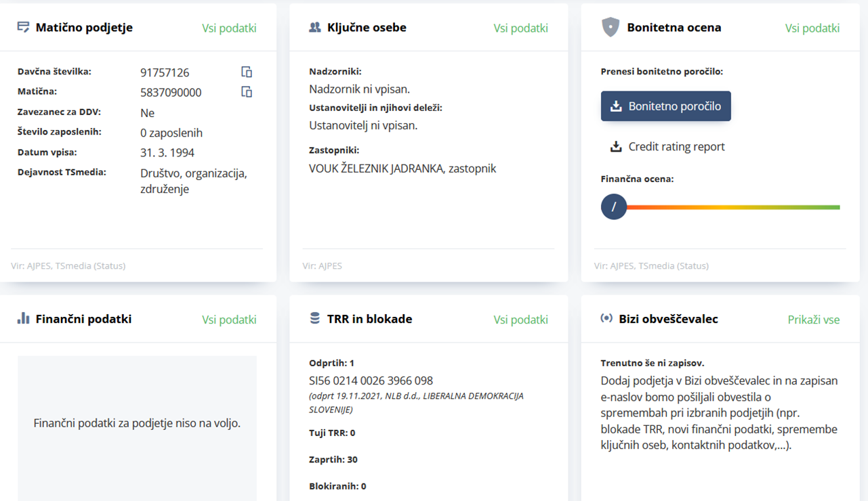Screen dimensions: 868x501
Task: Open Vsi podatki for Finančni podatki
Action: click(x=229, y=320)
